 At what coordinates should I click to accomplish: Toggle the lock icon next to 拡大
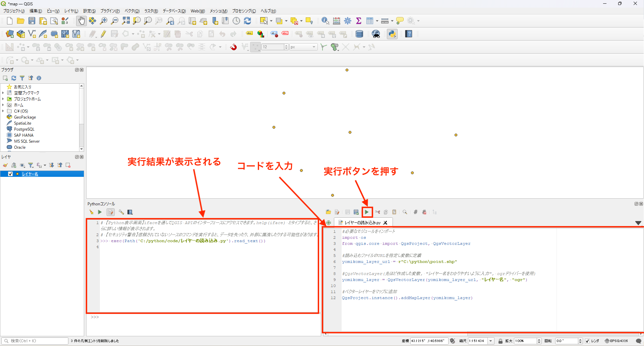[x=501, y=341]
